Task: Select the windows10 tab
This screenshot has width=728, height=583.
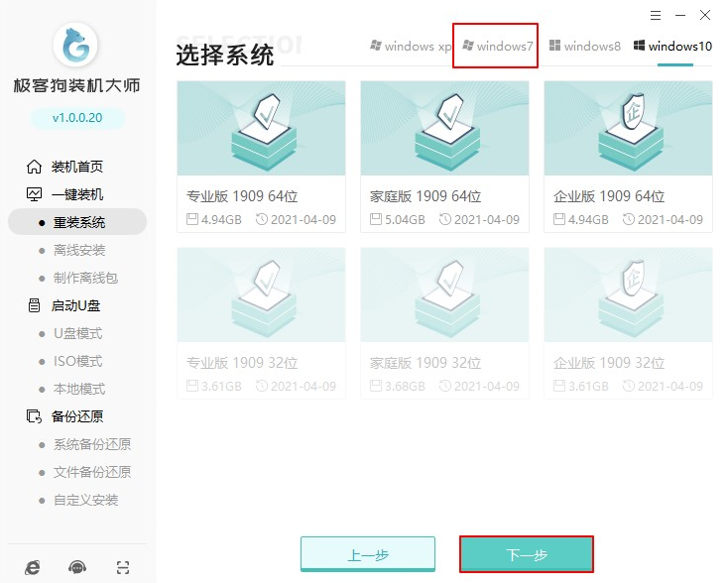Action: pos(672,46)
